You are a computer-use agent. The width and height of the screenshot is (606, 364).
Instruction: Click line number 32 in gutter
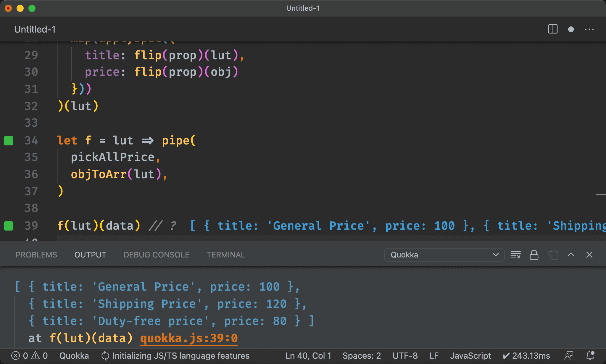31,106
